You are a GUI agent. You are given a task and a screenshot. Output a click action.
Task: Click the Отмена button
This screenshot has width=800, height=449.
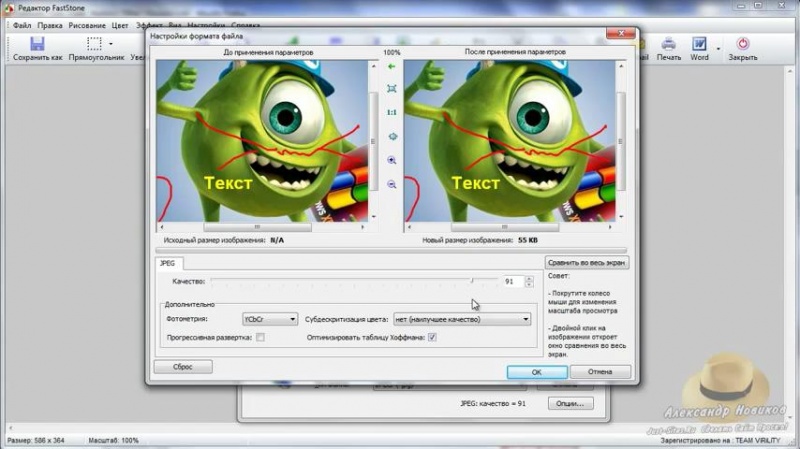[x=600, y=371]
